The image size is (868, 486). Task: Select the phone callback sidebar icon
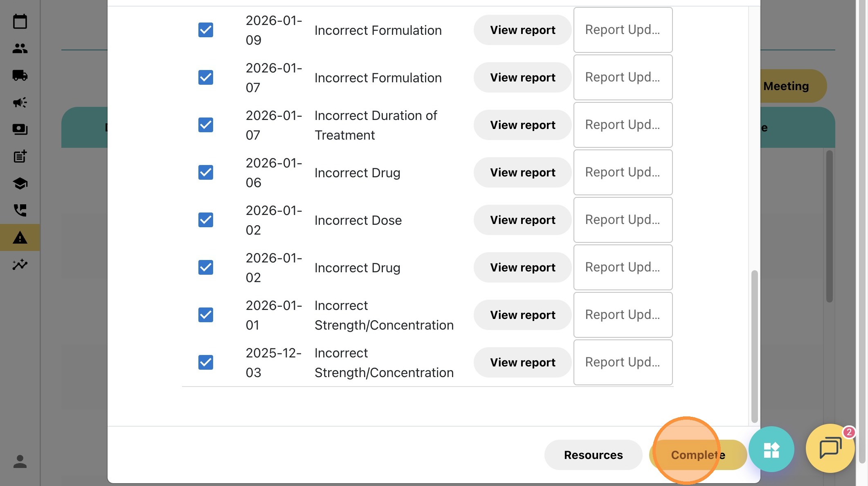[20, 210]
